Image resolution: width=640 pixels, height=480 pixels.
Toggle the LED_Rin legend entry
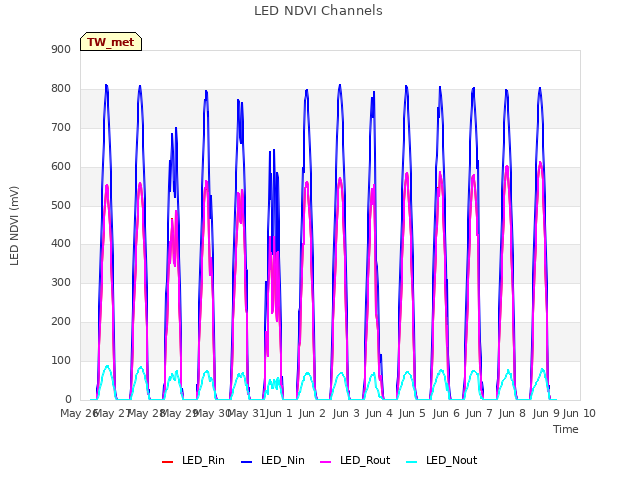[193, 460]
